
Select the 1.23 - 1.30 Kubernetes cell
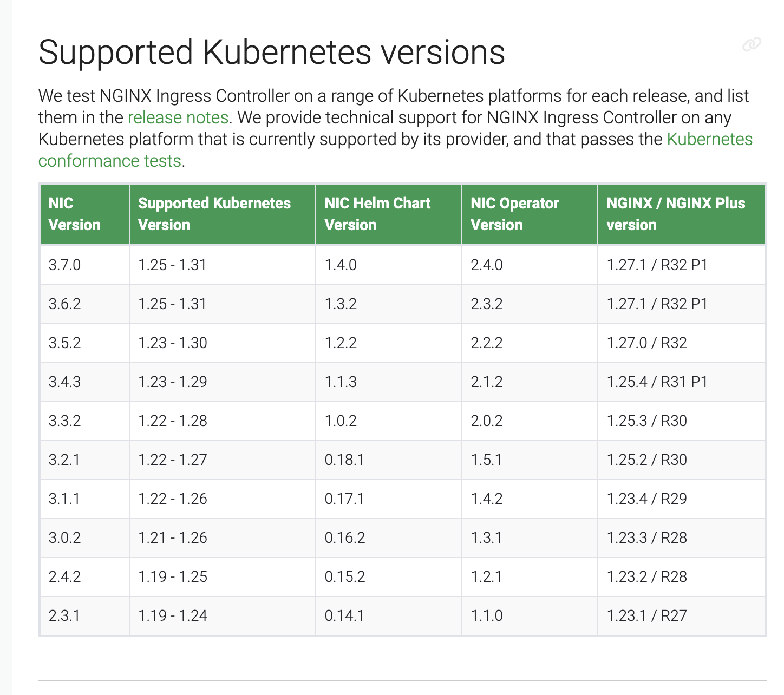point(223,343)
